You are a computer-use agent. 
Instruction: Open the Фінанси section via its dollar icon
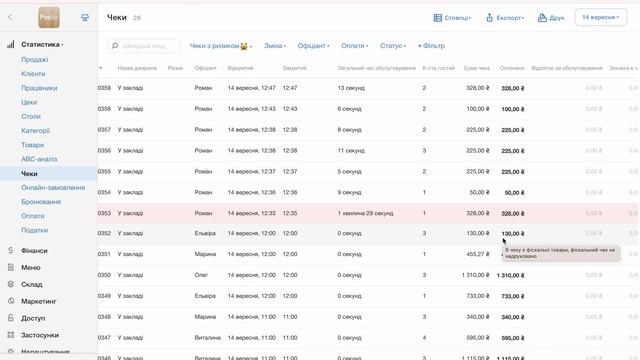(x=11, y=250)
